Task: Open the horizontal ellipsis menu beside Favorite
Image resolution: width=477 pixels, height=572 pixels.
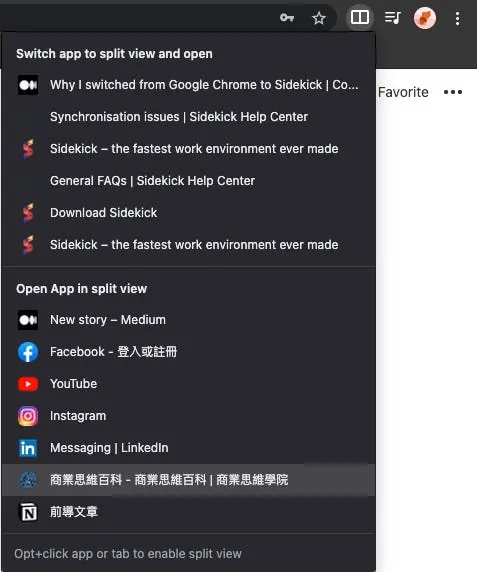Action: click(x=453, y=92)
